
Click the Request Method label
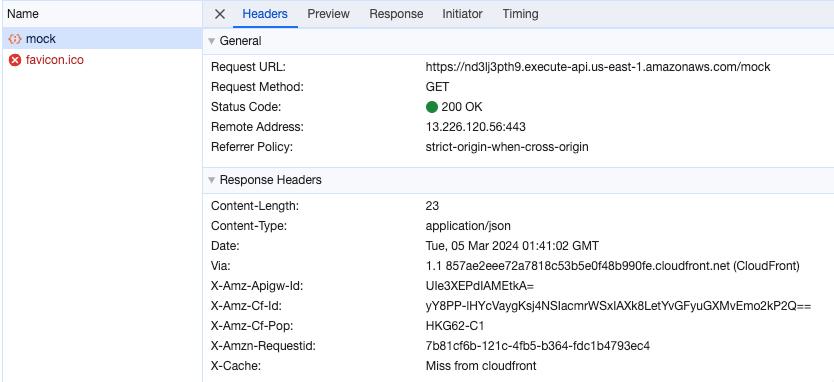click(x=257, y=87)
